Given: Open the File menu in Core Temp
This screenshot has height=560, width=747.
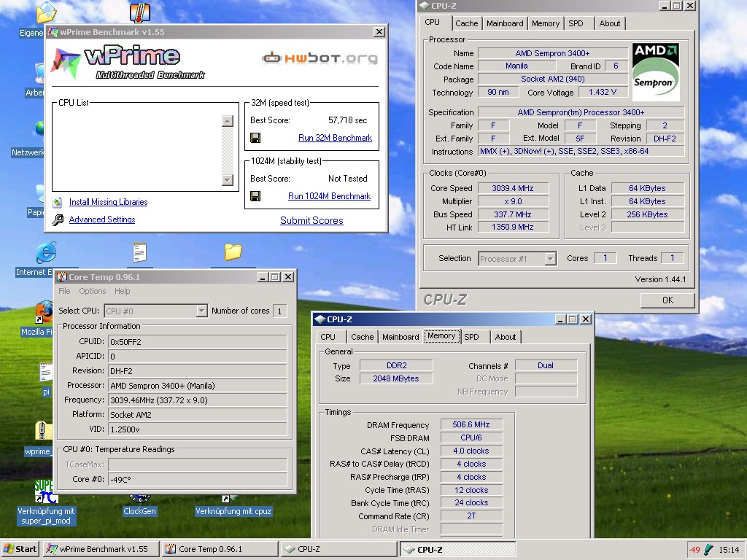Looking at the screenshot, I should (64, 291).
